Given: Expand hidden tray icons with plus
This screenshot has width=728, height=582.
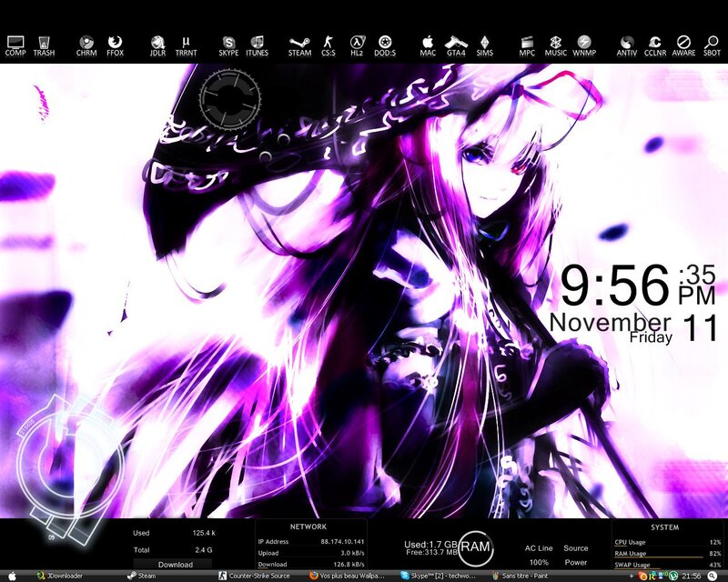Looking at the screenshot, I should pos(631,576).
